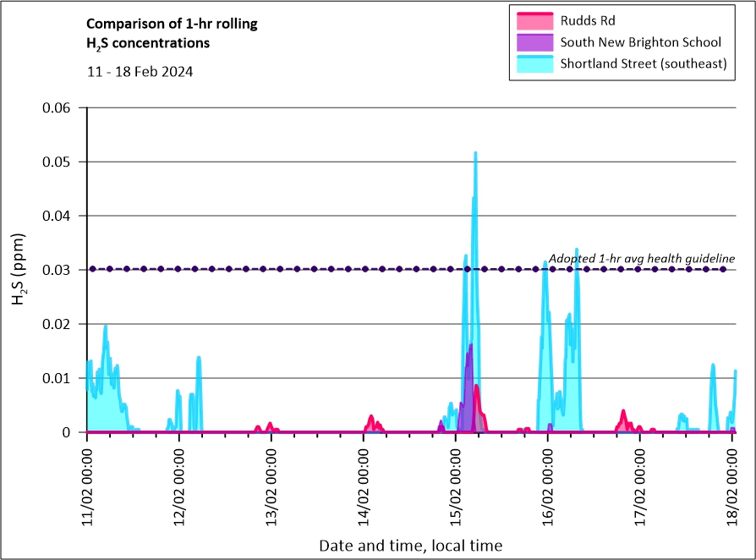The width and height of the screenshot is (756, 560).
Task: Click the cyan Shortland Street legend swatch
Action: 533,64
